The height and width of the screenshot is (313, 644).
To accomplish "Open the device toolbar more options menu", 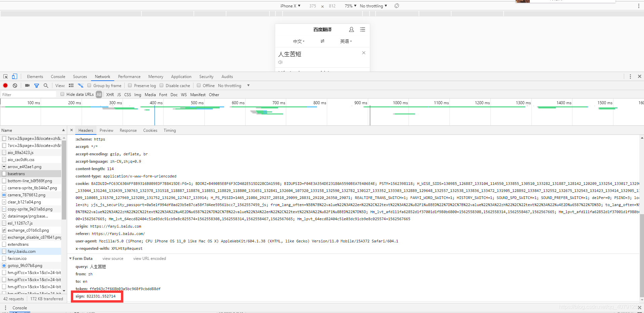I will pos(639,6).
